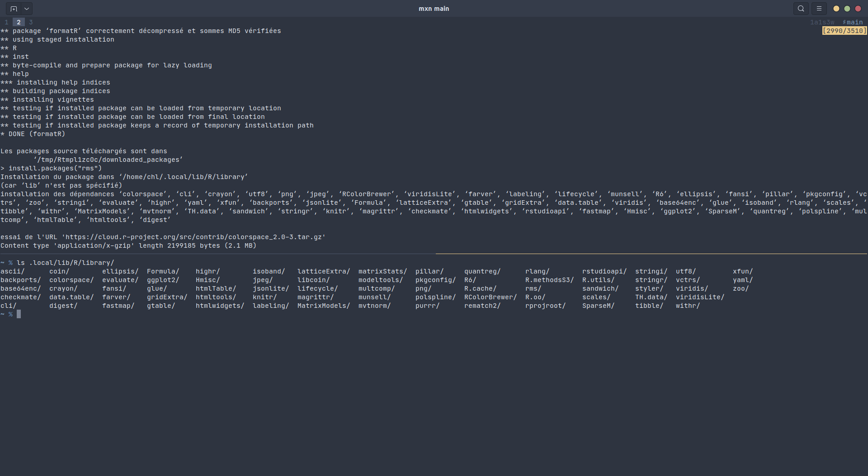
Task: Click the install.packages("rms") command line
Action: 55,168
